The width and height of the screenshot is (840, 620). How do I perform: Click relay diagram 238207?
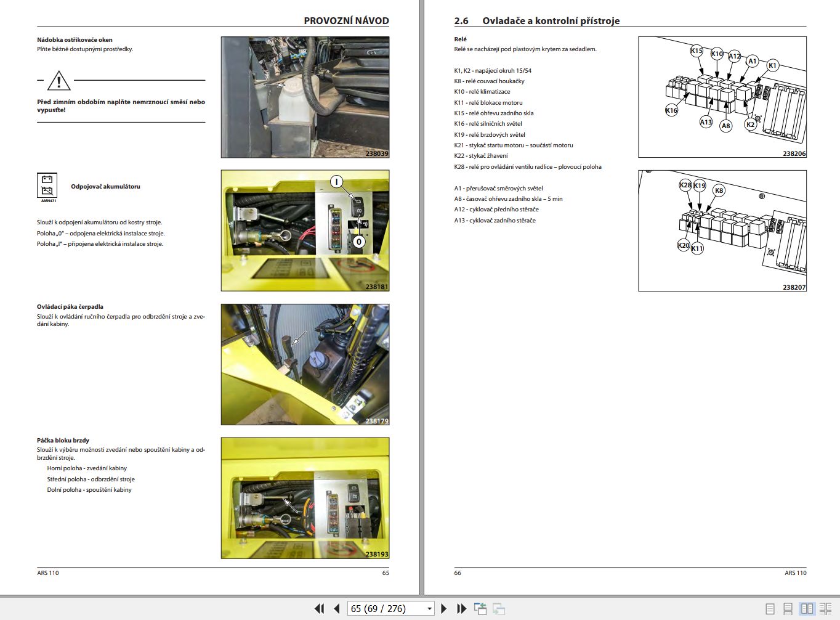click(723, 231)
